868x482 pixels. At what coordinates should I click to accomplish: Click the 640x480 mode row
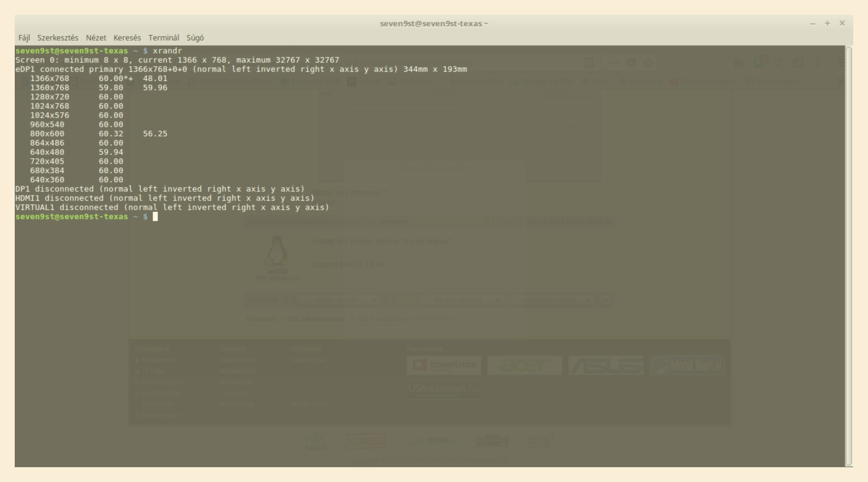[77, 152]
